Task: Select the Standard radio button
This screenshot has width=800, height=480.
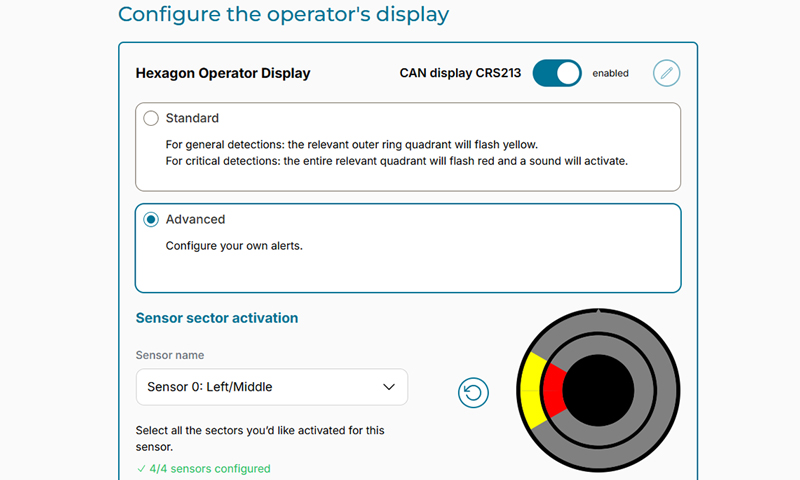Action: [151, 118]
